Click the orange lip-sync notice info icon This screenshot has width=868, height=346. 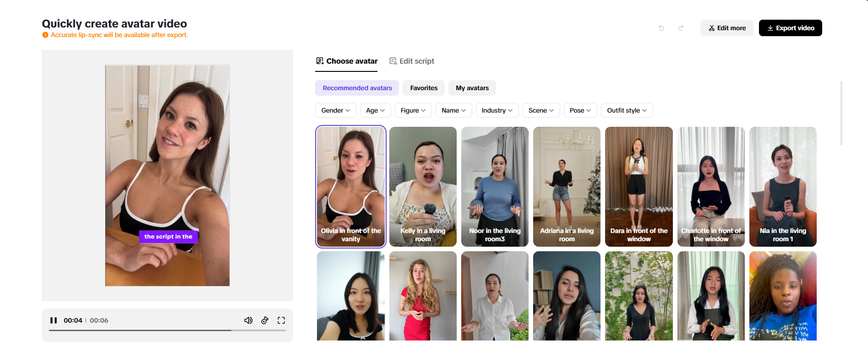pos(45,35)
